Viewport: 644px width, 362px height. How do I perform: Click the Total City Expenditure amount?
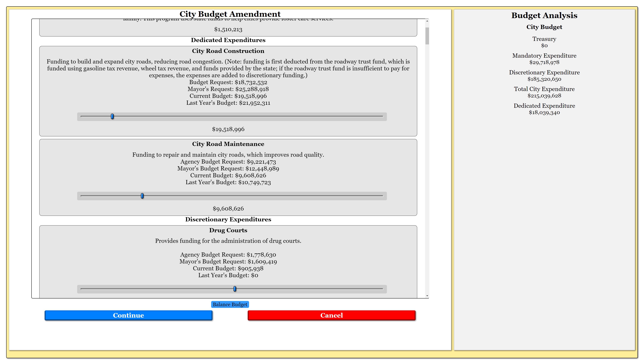click(544, 96)
